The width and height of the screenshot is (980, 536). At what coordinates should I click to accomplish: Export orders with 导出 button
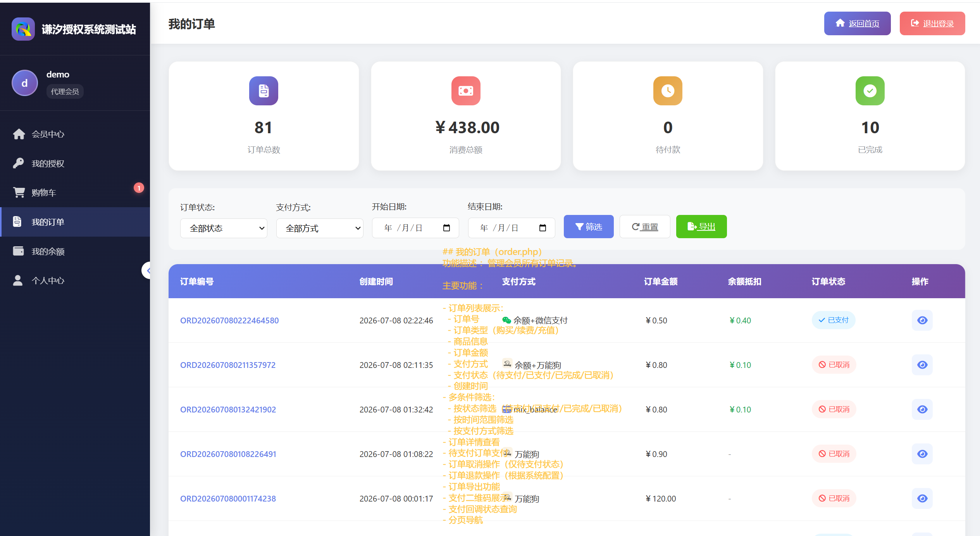click(x=701, y=227)
